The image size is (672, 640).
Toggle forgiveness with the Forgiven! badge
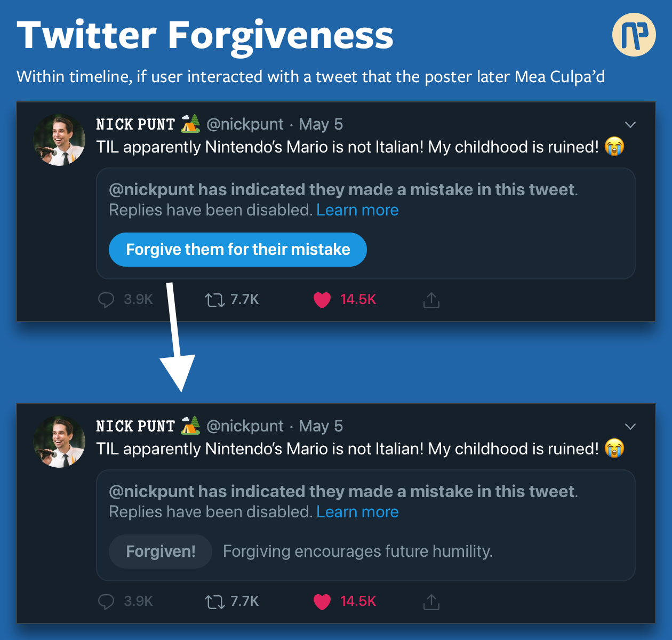160,551
